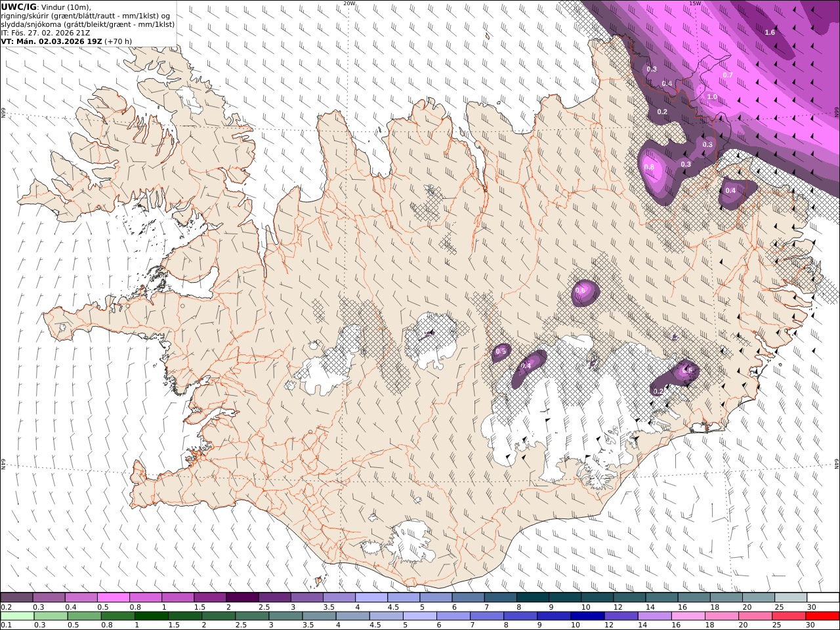Select upper legend swatch labeled 6

coord(468,598)
